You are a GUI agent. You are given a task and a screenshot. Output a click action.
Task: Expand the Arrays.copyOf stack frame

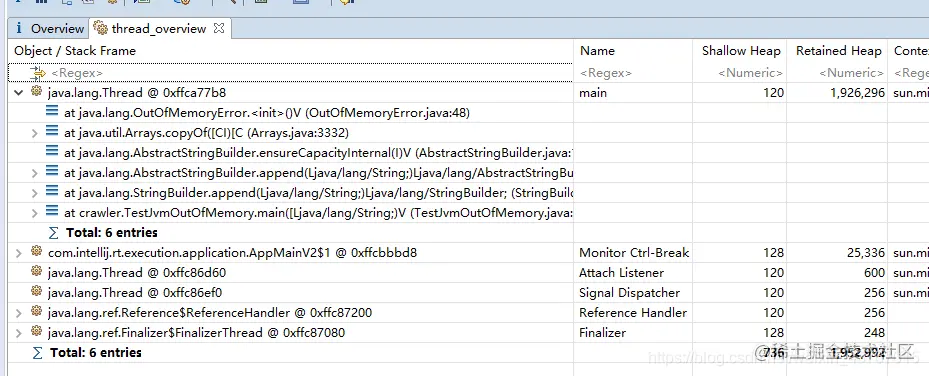(x=34, y=133)
